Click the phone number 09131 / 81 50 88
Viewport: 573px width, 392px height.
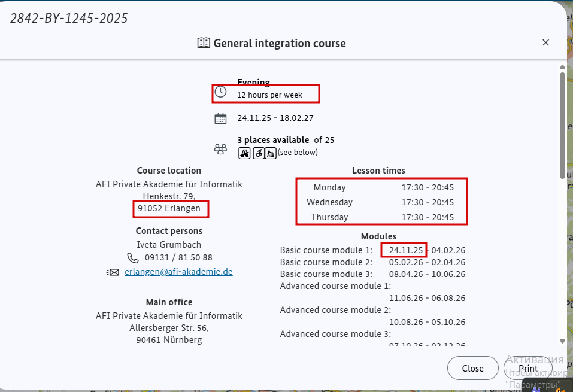178,257
